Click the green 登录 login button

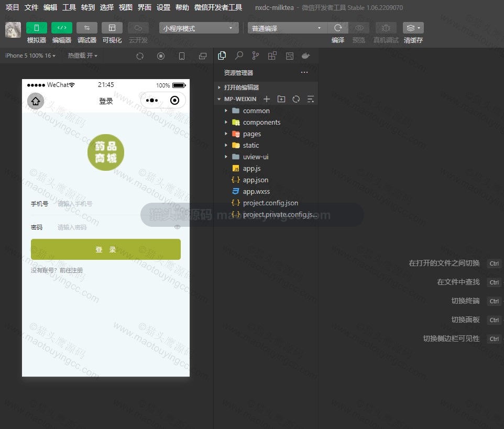106,249
